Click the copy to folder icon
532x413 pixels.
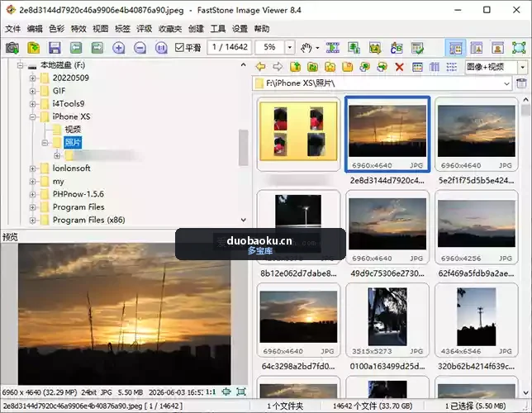point(365,67)
